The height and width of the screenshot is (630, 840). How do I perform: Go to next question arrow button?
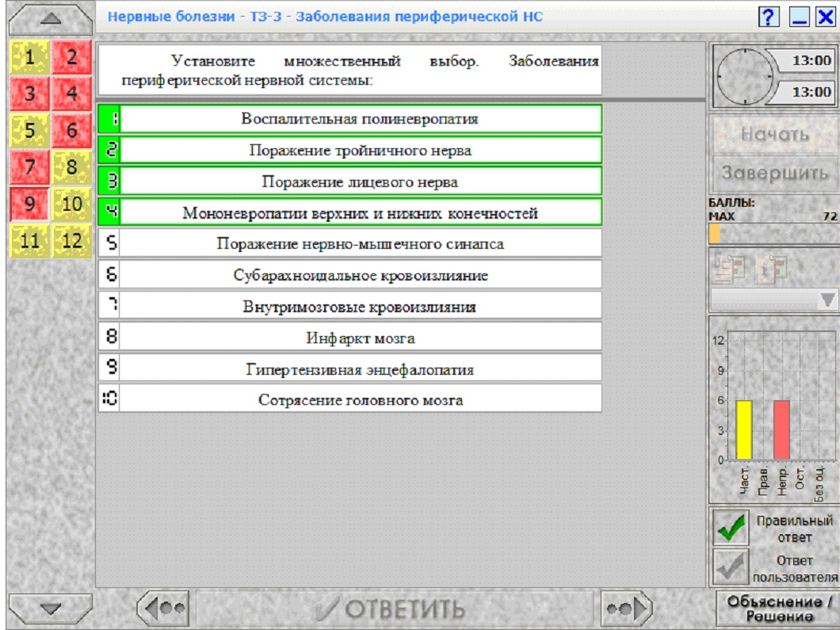click(626, 609)
